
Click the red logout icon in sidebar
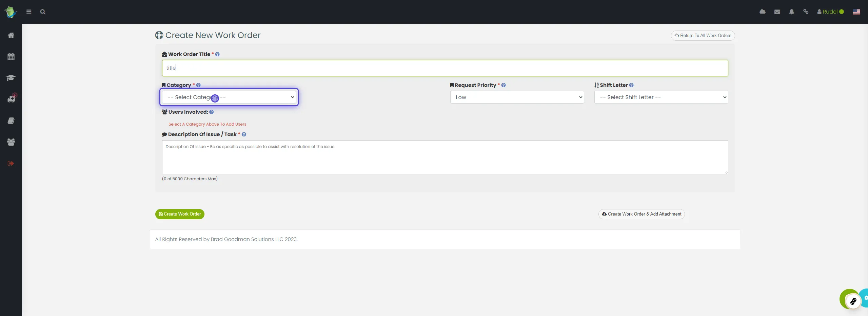[x=11, y=164]
